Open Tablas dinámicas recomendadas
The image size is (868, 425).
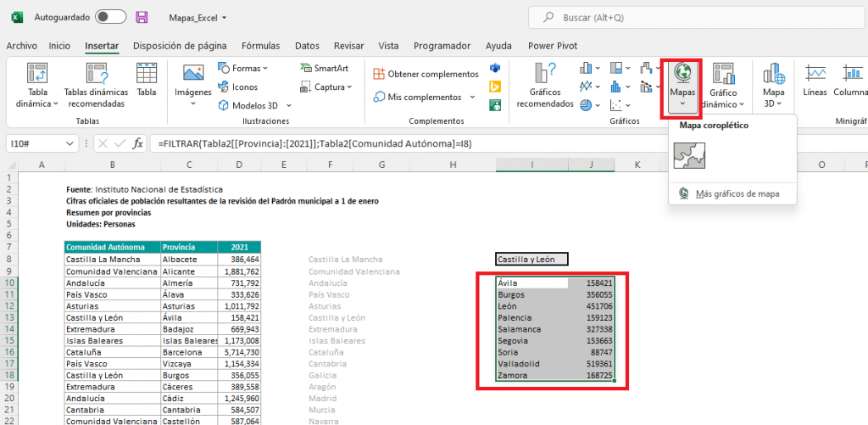point(96,75)
